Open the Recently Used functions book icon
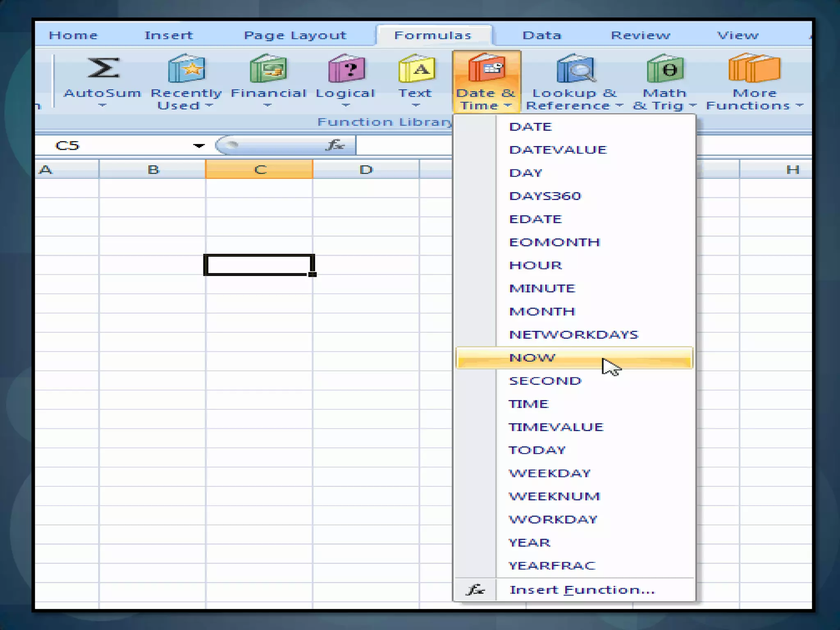Screen dimensions: 840x630 [x=186, y=69]
